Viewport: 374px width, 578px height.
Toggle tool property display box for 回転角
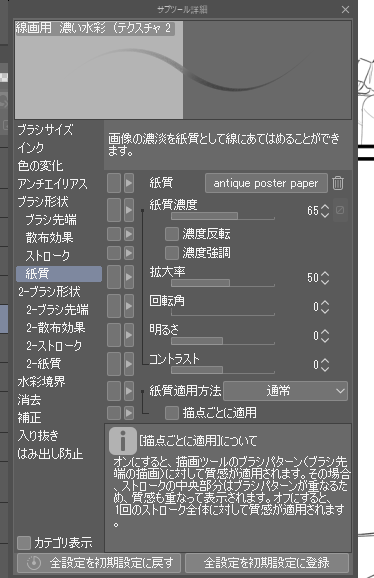pyautogui.click(x=114, y=306)
